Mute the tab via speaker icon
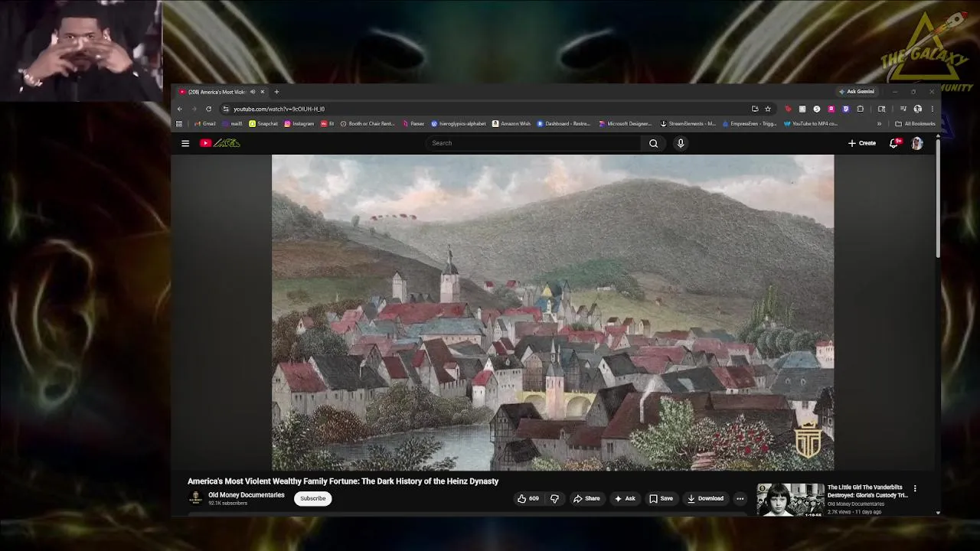980x551 pixels. tap(253, 92)
